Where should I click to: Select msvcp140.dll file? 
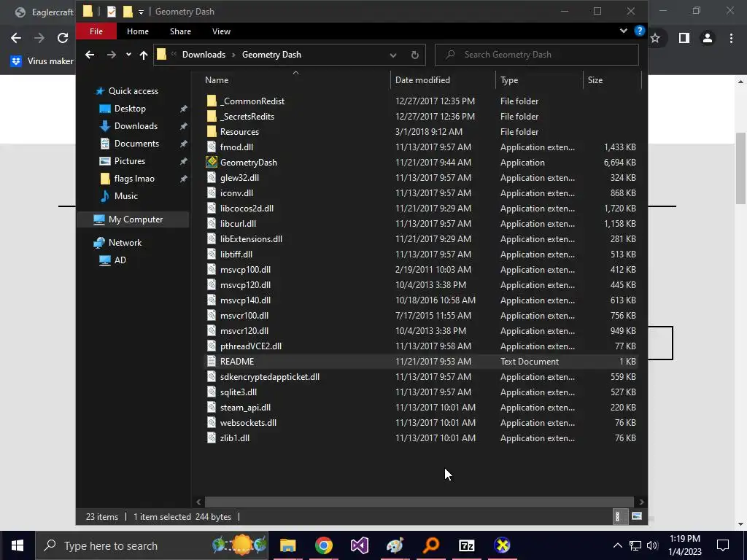[x=245, y=300]
